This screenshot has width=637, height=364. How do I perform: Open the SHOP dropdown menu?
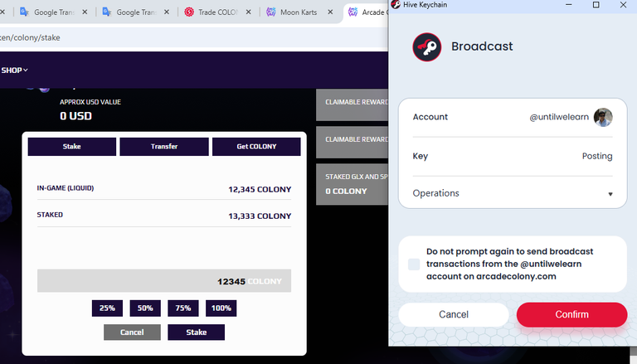pos(14,70)
